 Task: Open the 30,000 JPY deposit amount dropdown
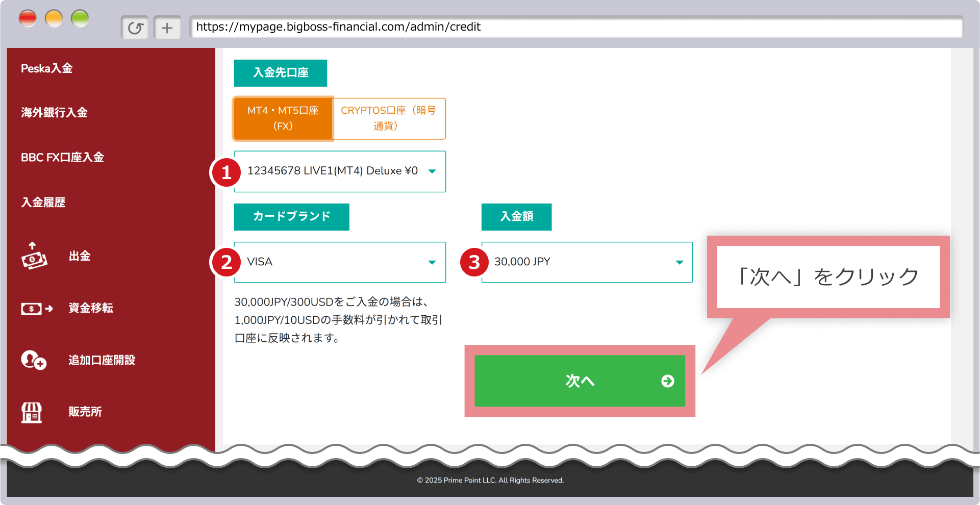click(587, 262)
